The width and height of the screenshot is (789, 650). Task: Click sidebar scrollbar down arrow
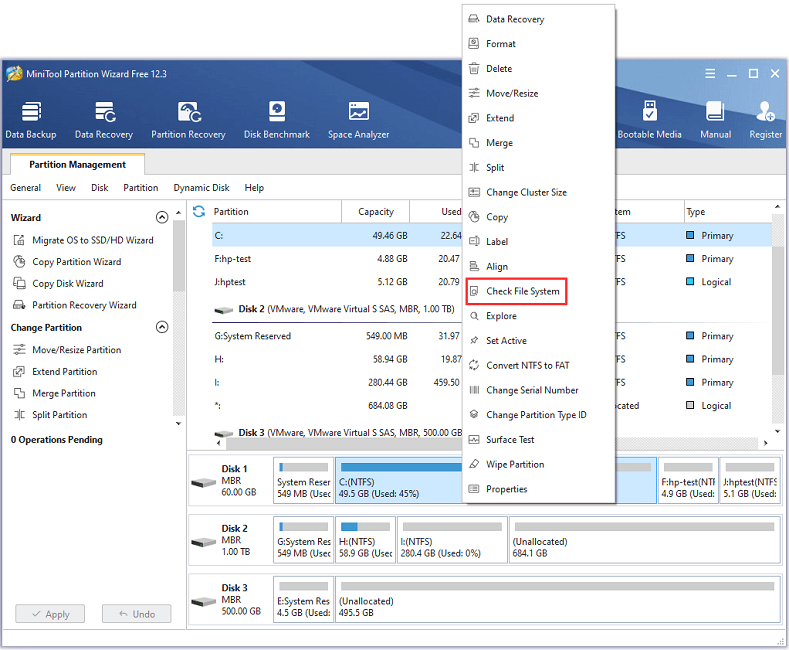coord(178,424)
